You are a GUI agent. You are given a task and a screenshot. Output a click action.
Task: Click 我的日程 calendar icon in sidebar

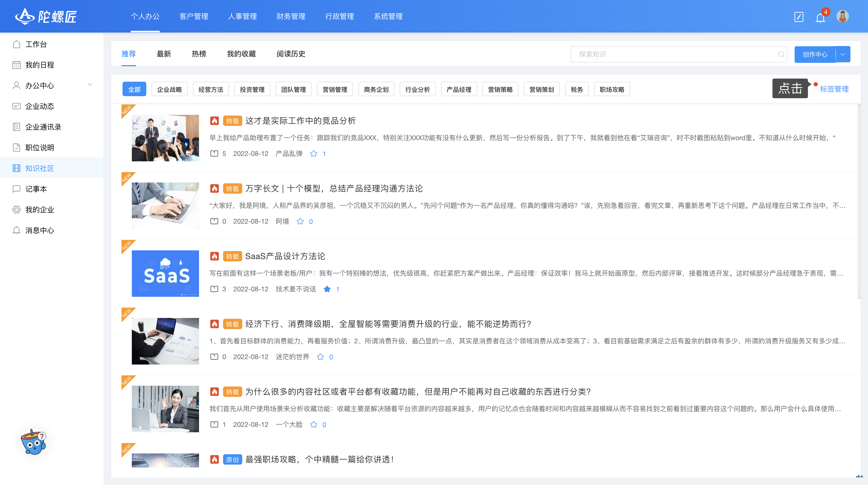16,65
